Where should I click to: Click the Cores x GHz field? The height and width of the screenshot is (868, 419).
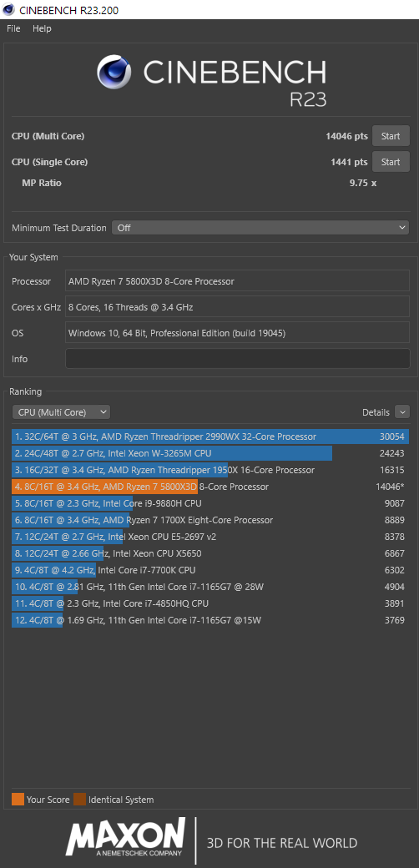[237, 306]
